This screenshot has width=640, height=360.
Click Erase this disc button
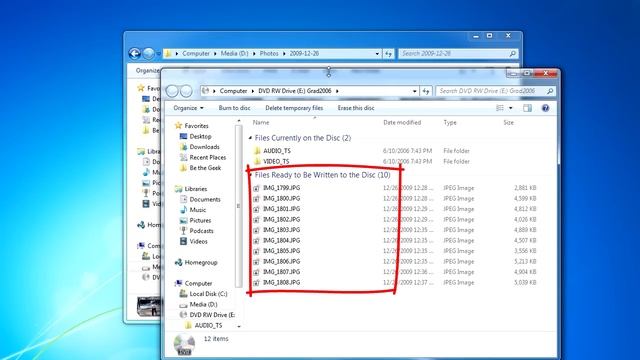point(356,108)
